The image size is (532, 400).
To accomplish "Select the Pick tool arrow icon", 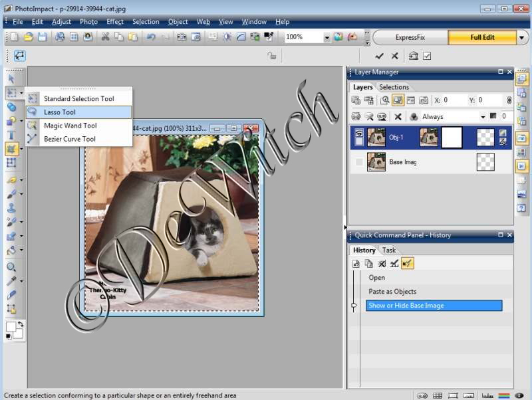I will coord(11,78).
